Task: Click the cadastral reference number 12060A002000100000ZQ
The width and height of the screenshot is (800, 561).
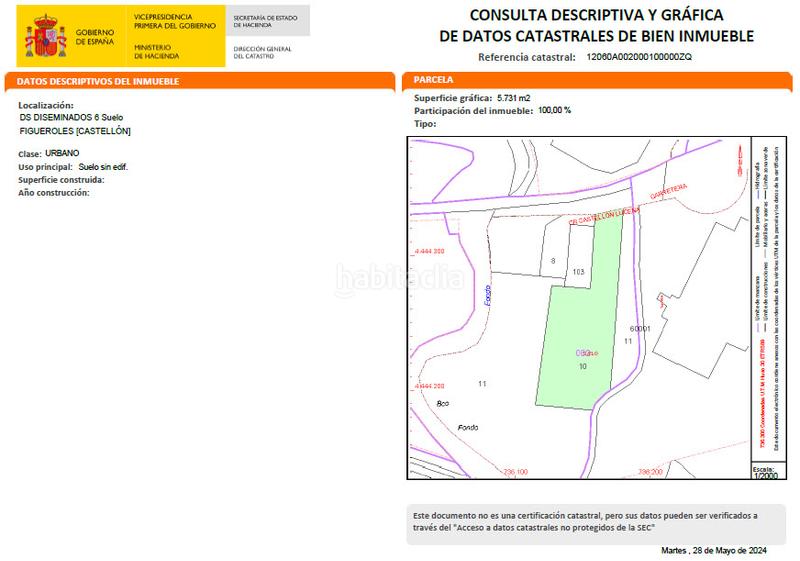Action: (638, 57)
